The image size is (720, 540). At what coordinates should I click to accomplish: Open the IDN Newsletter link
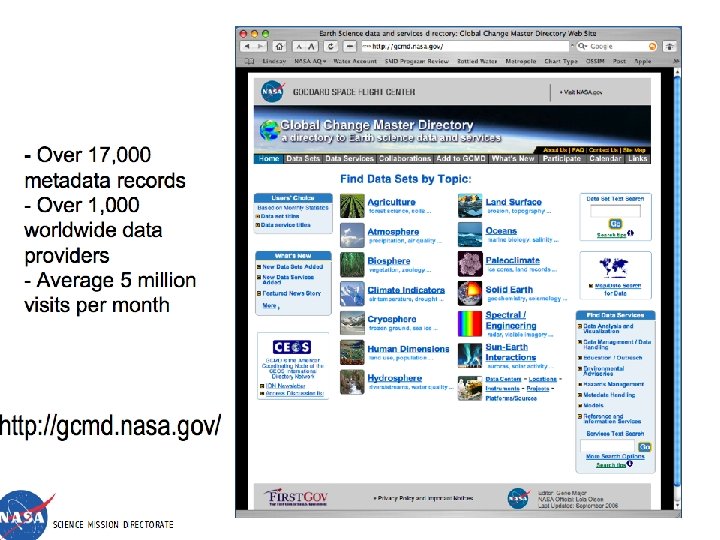[x=285, y=386]
